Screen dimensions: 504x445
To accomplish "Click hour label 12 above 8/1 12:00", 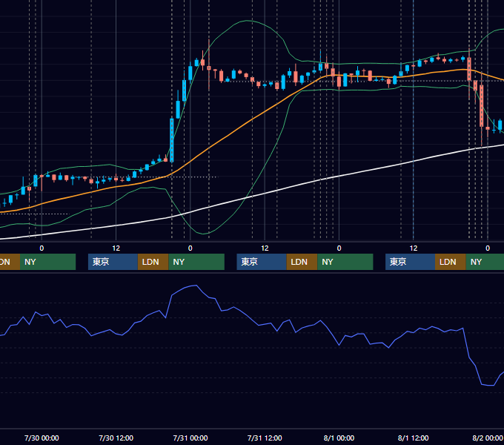I will (414, 248).
